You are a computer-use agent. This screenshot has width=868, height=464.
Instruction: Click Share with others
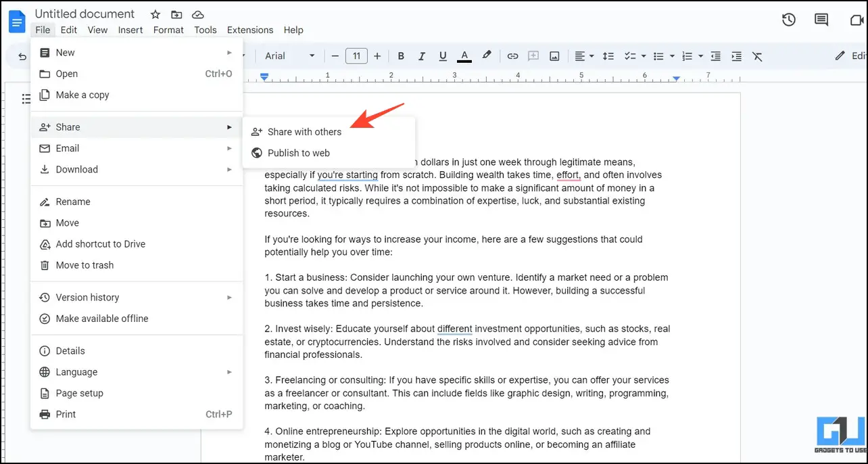329,132
